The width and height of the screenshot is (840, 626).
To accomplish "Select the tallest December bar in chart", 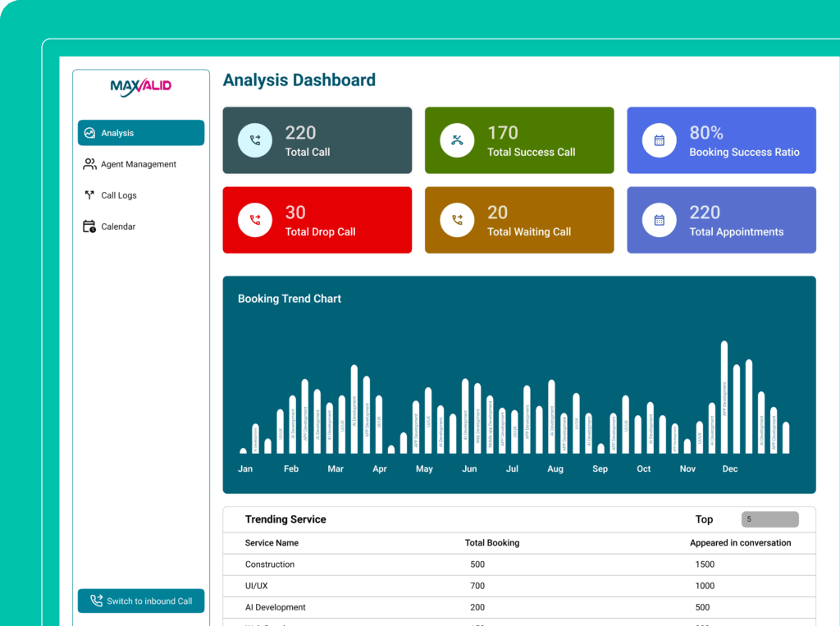I will click(724, 397).
